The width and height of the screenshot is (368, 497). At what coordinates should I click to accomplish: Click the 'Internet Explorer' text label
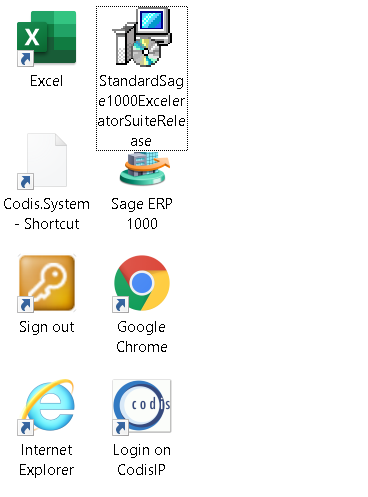[x=46, y=460]
